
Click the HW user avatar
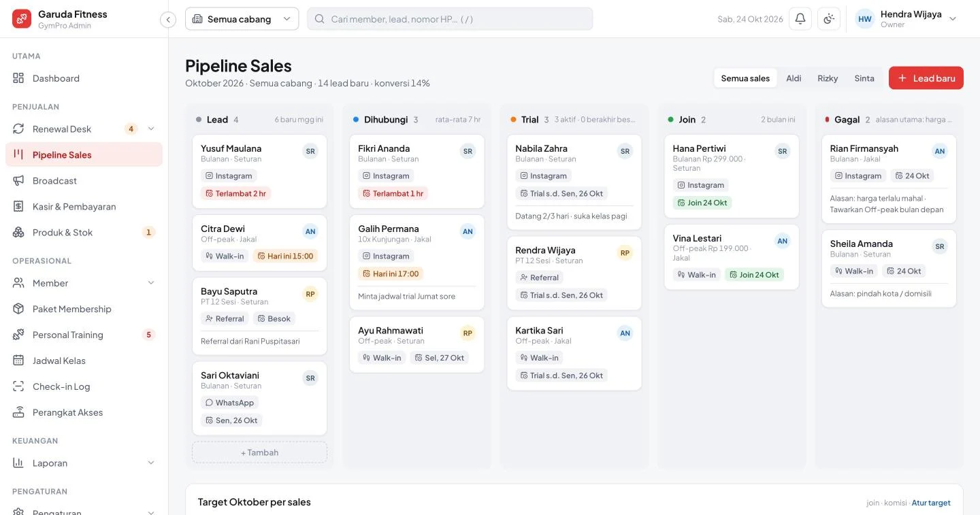[x=865, y=19]
